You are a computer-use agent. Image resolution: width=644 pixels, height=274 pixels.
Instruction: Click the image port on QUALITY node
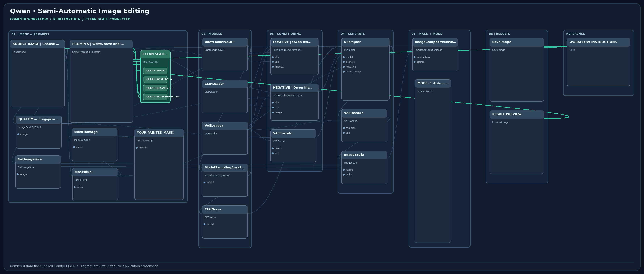18,134
